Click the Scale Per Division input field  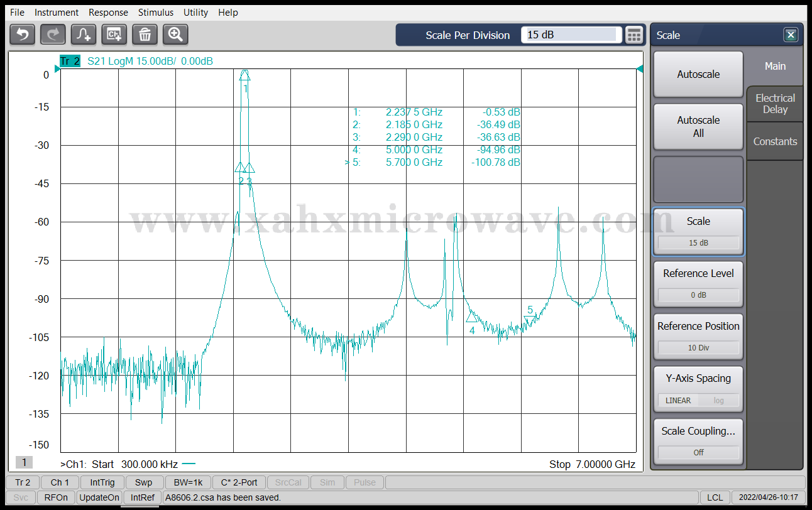click(571, 35)
